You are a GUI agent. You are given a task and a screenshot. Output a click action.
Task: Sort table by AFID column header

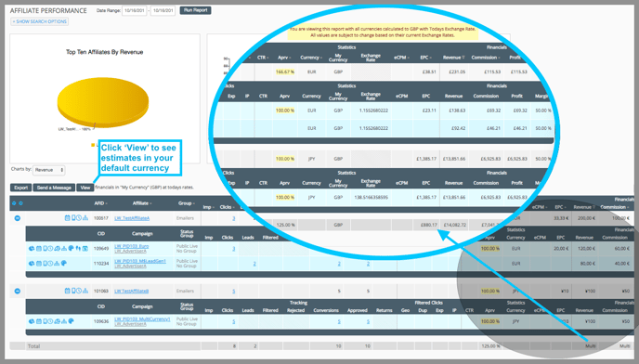(100, 203)
